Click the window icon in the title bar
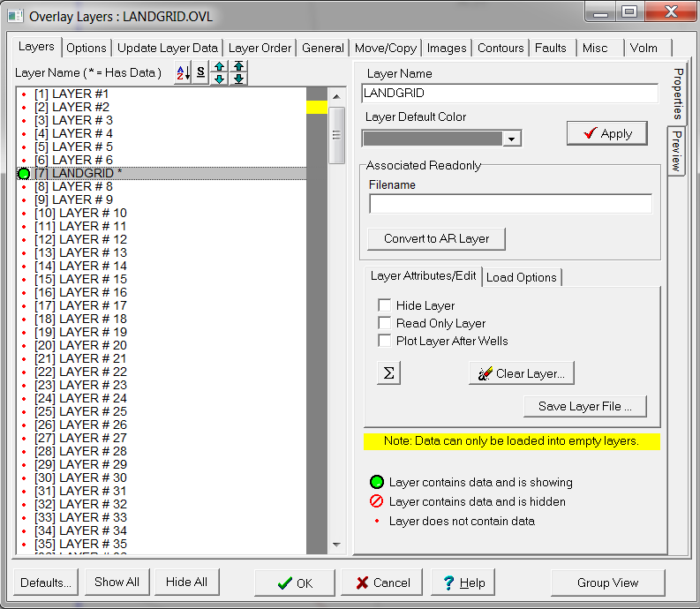Viewport: 700px width, 609px height. (15, 16)
